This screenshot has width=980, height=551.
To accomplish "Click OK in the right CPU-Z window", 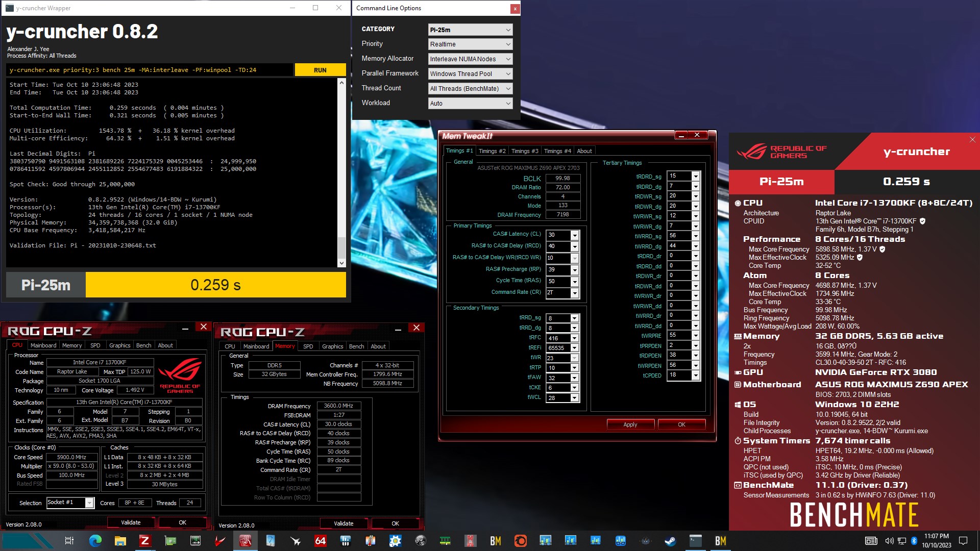I will (395, 523).
